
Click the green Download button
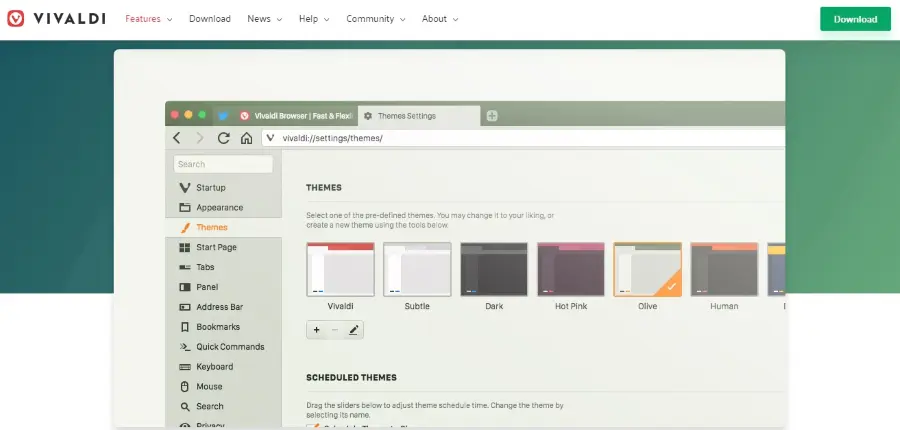(x=855, y=19)
